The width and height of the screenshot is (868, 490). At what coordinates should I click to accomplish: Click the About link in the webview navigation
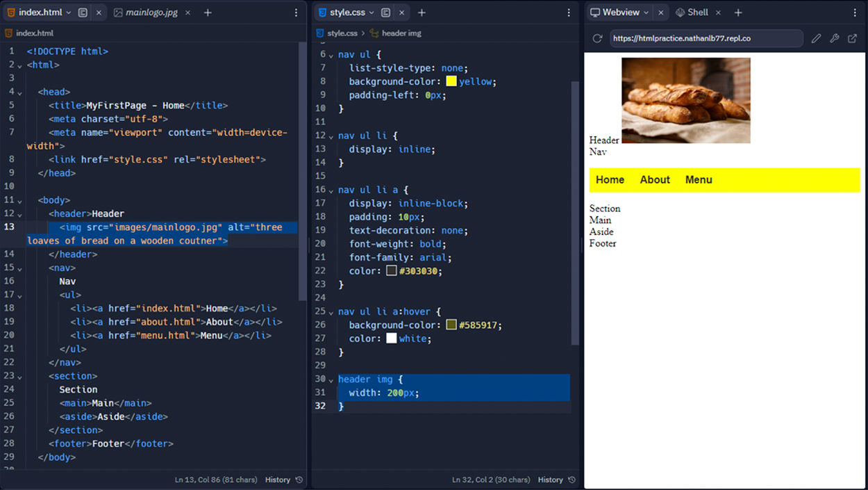click(655, 180)
